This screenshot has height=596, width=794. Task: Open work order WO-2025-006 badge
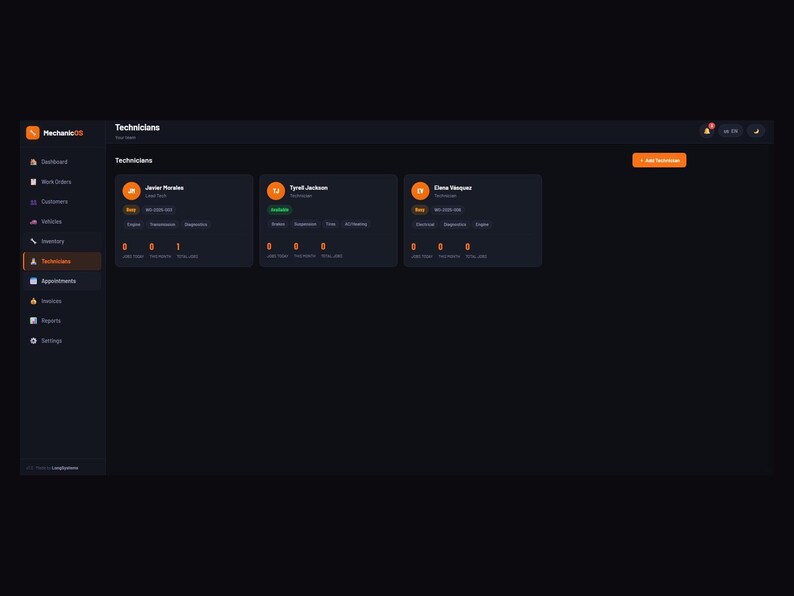pos(448,210)
